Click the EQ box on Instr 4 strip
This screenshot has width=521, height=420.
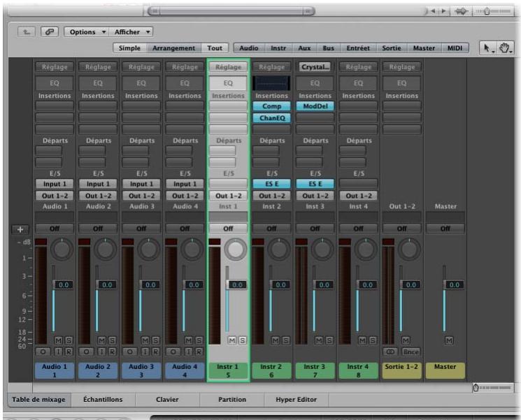[358, 83]
